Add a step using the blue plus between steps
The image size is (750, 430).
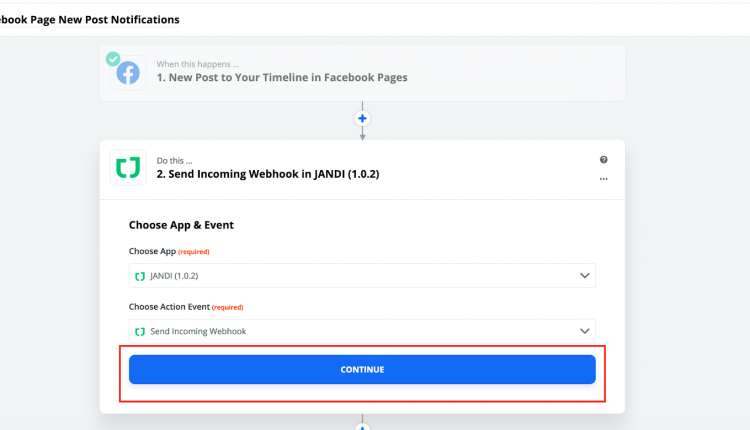coord(362,118)
